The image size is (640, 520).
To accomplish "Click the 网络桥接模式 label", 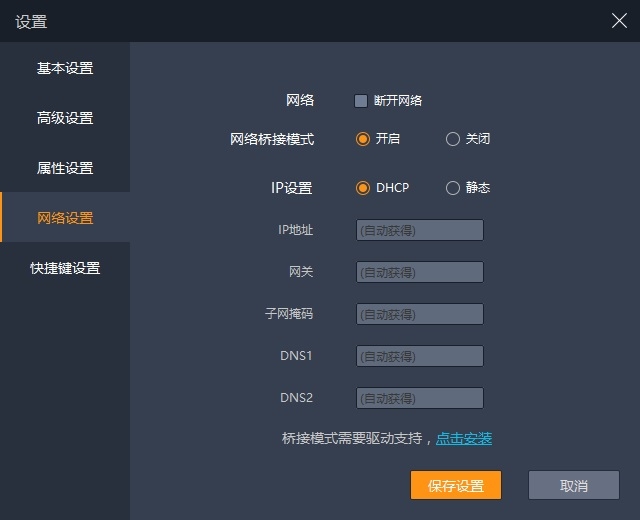I will pos(272,139).
